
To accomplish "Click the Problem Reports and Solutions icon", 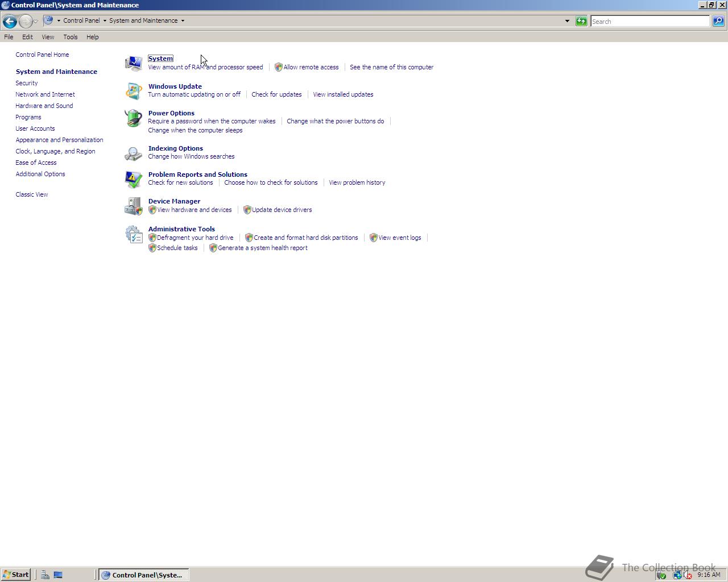I will 134,180.
